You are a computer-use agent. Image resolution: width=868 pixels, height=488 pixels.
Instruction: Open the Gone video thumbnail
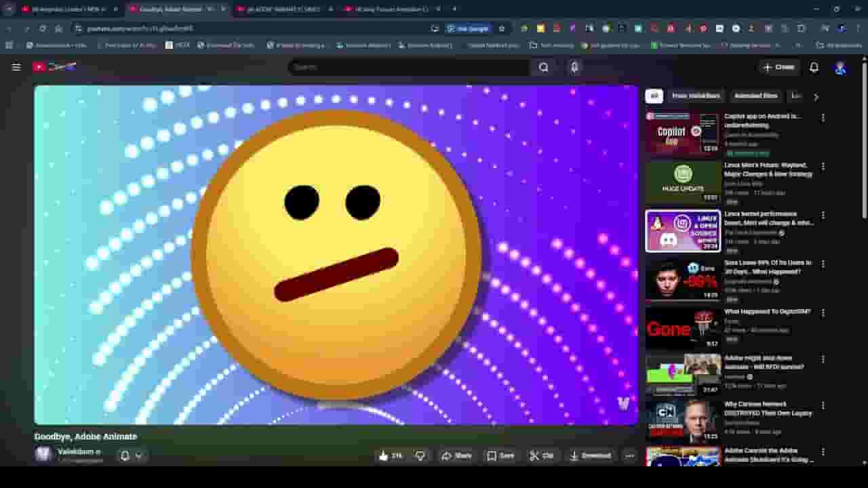point(683,328)
